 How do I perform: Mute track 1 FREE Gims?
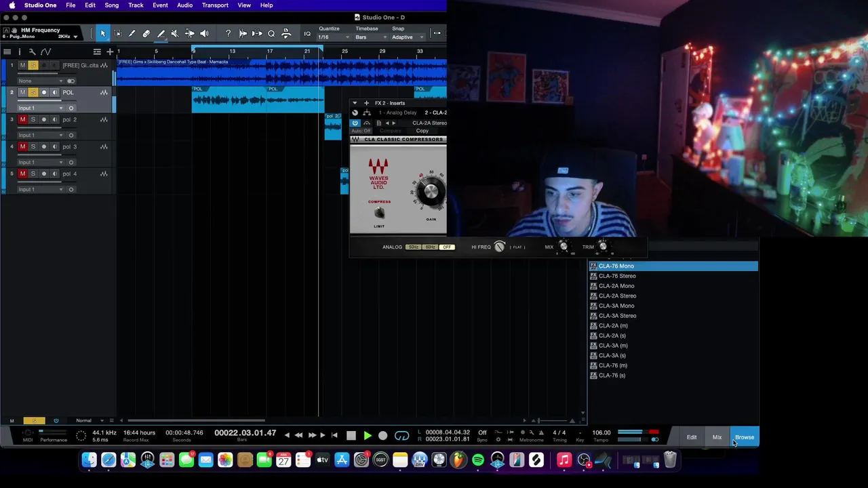pos(22,65)
